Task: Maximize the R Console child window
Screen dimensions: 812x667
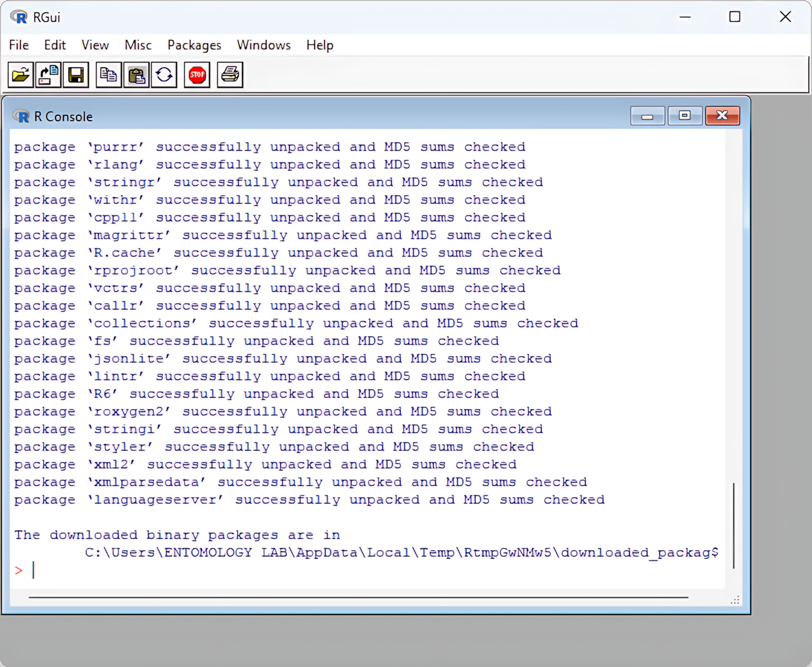Action: [685, 116]
